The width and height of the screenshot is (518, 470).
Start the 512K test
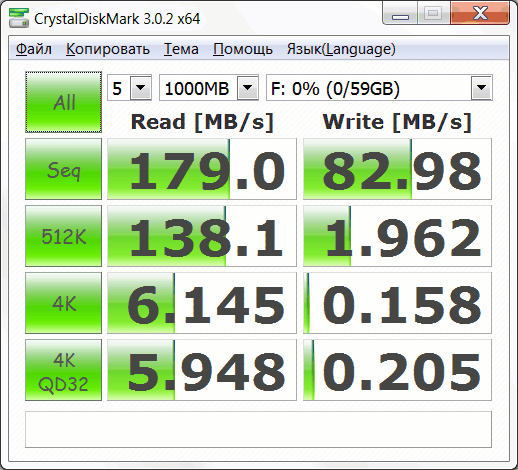click(63, 236)
